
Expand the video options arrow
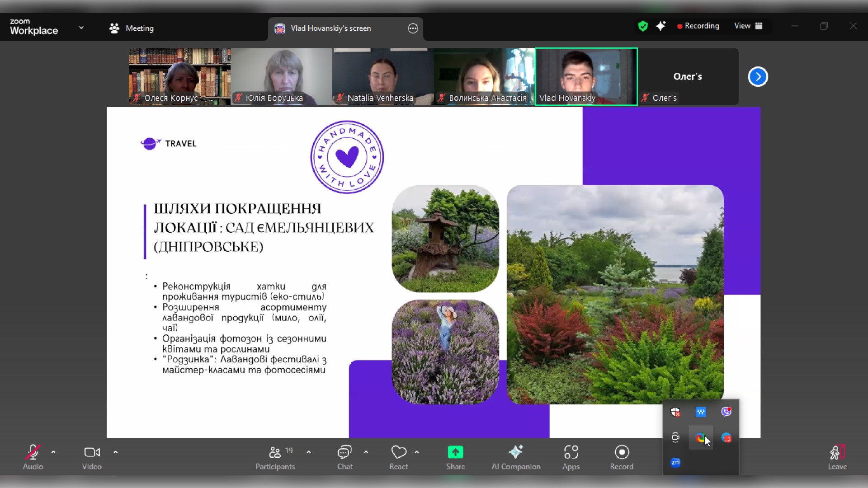tap(116, 452)
